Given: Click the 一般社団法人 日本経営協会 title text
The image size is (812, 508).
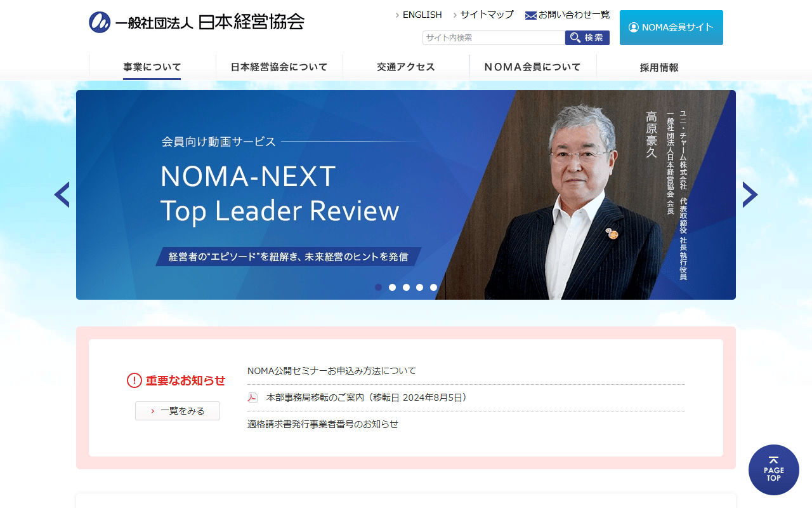Looking at the screenshot, I should 210,22.
